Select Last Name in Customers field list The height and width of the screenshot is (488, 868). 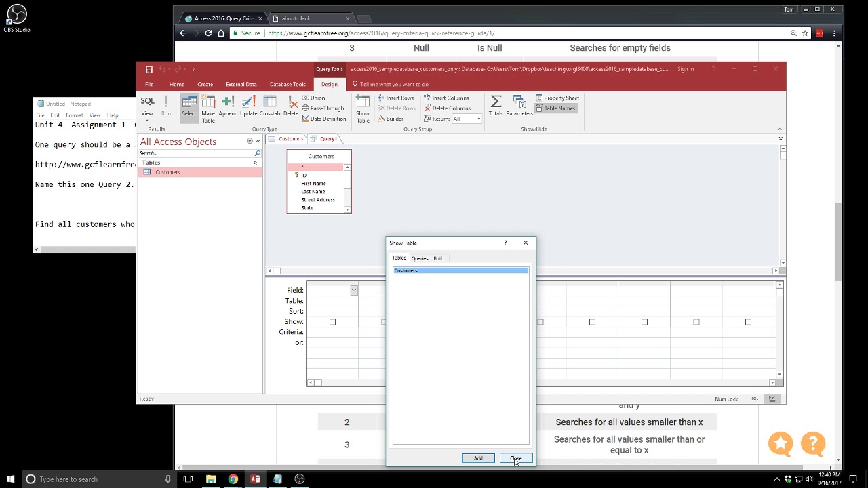313,192
